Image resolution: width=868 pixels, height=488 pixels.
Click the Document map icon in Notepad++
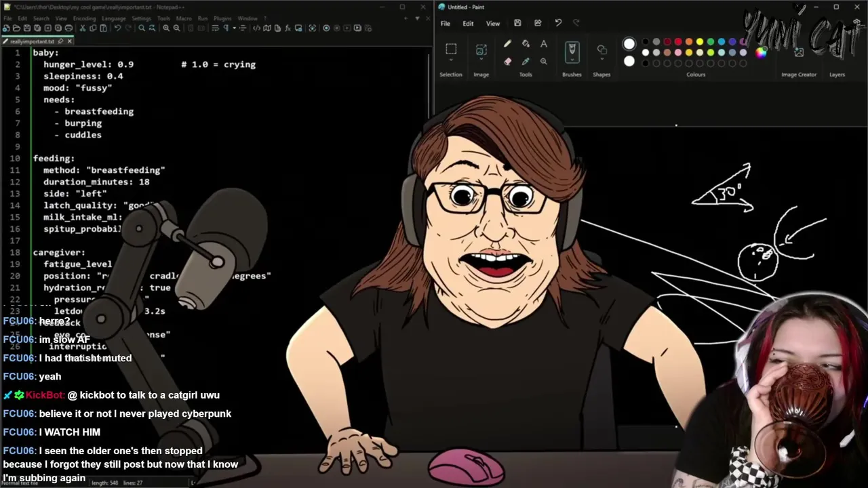pyautogui.click(x=267, y=28)
